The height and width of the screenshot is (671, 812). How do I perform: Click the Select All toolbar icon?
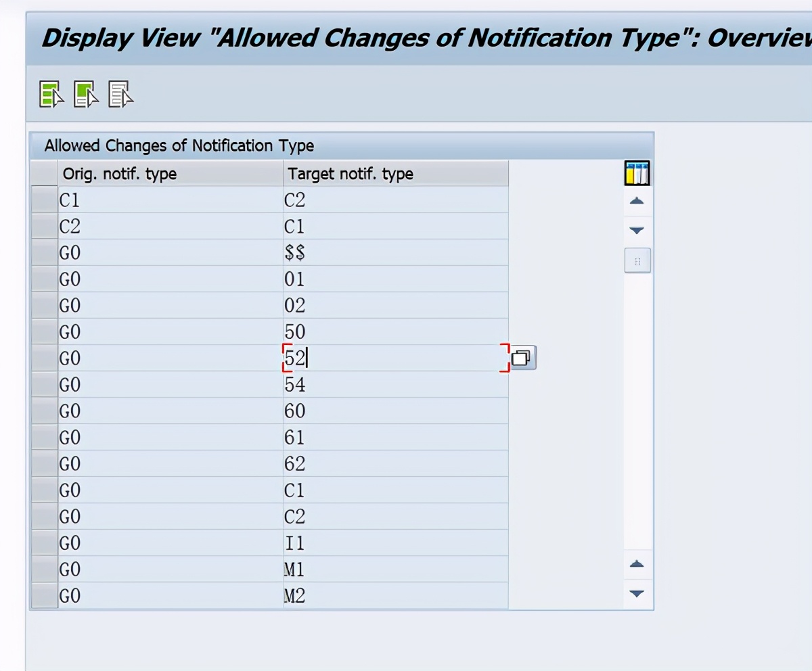(x=51, y=94)
